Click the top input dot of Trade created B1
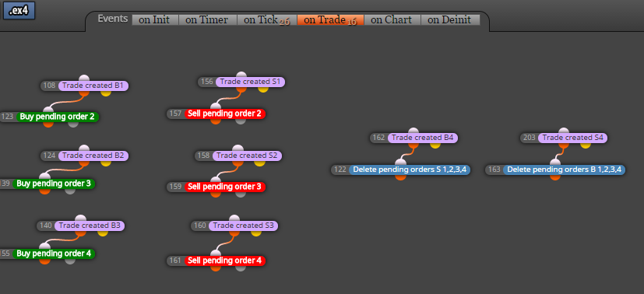Image resolution: width=644 pixels, height=294 pixels. [84, 79]
